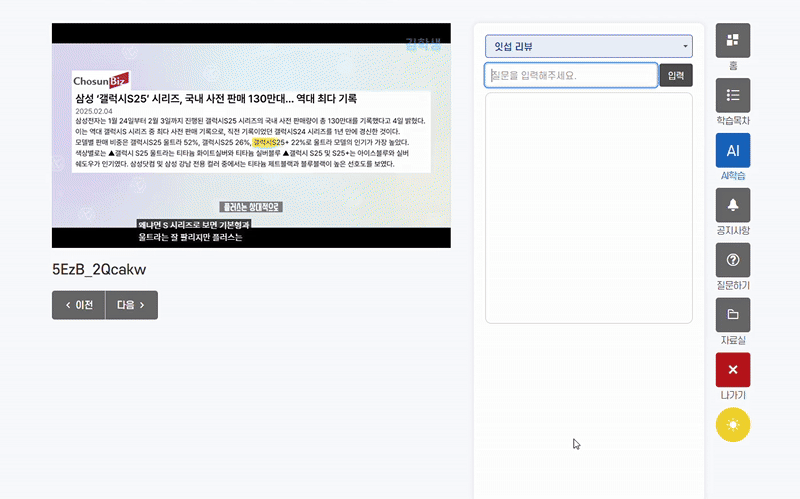Select the AI학습 icon button
The height and width of the screenshot is (499, 800).
click(733, 151)
